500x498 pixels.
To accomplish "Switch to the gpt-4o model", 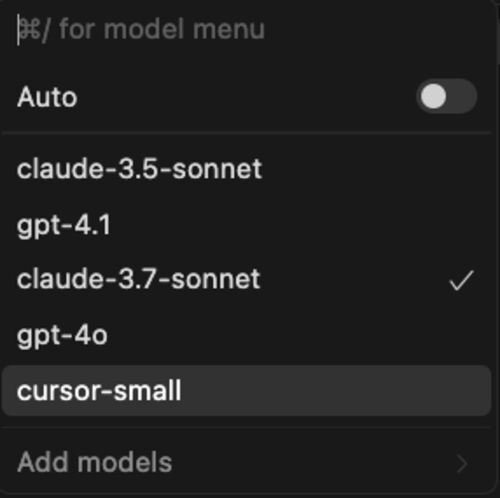I will (247, 335).
